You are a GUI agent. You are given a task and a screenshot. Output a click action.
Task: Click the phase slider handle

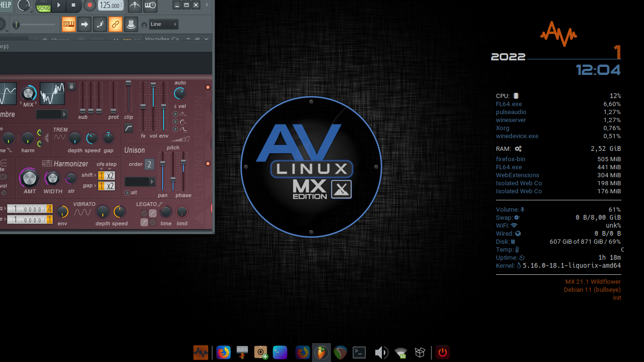coord(183,162)
